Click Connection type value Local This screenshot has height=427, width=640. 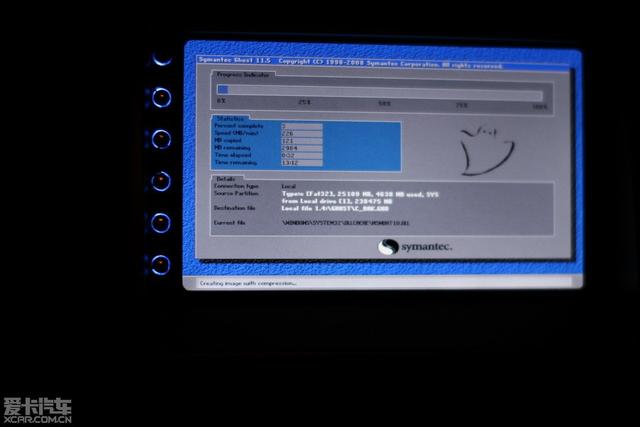coord(289,186)
